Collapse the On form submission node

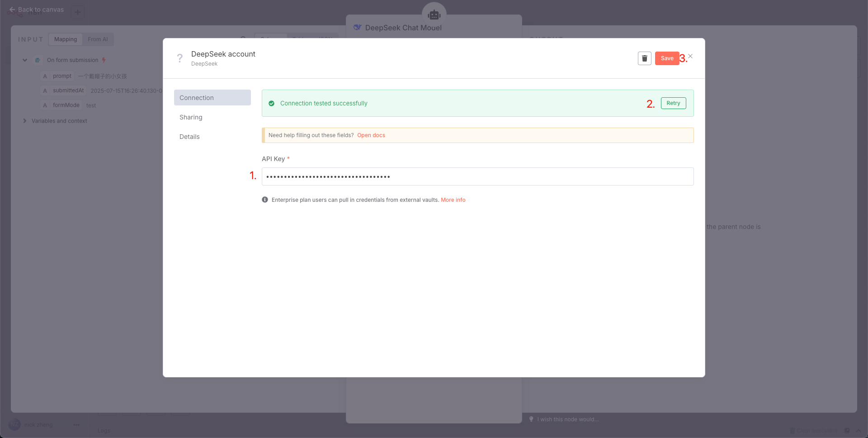(25, 60)
